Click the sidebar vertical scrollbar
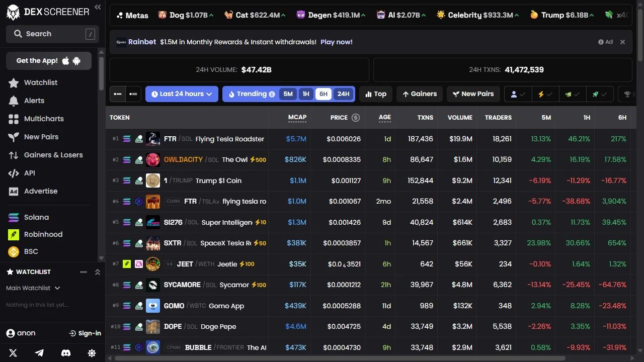This screenshot has width=644, height=362. [x=101, y=73]
